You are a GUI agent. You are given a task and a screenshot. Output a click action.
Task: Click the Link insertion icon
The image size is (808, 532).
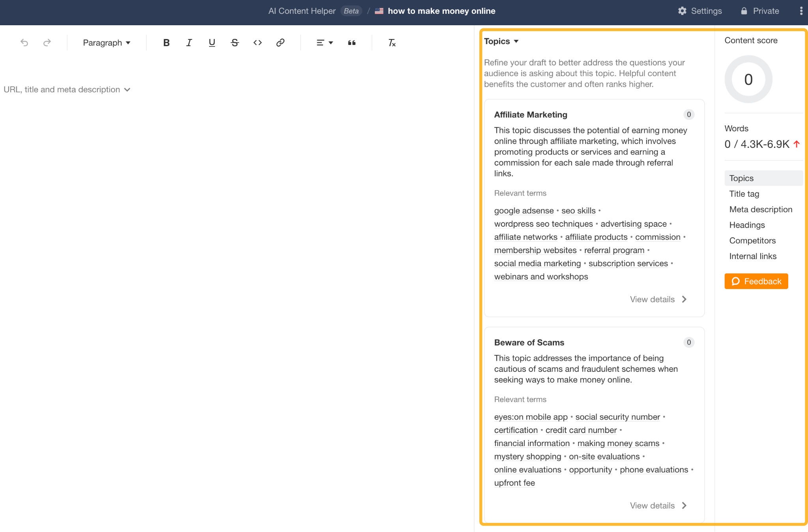pyautogui.click(x=280, y=42)
